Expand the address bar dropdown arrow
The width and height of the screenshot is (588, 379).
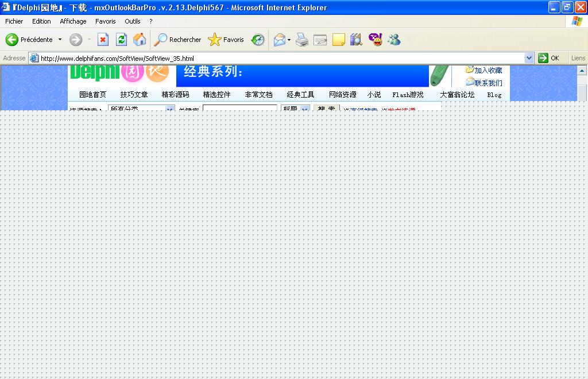529,58
